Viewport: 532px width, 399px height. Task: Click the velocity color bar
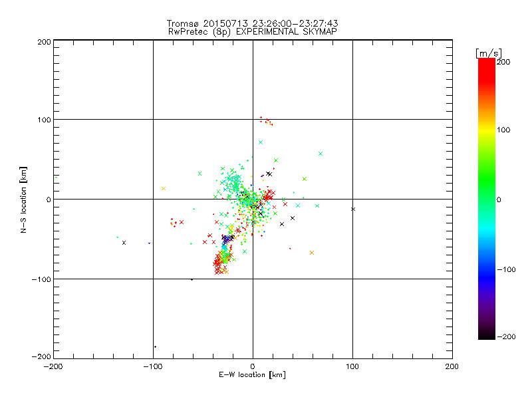pos(487,199)
